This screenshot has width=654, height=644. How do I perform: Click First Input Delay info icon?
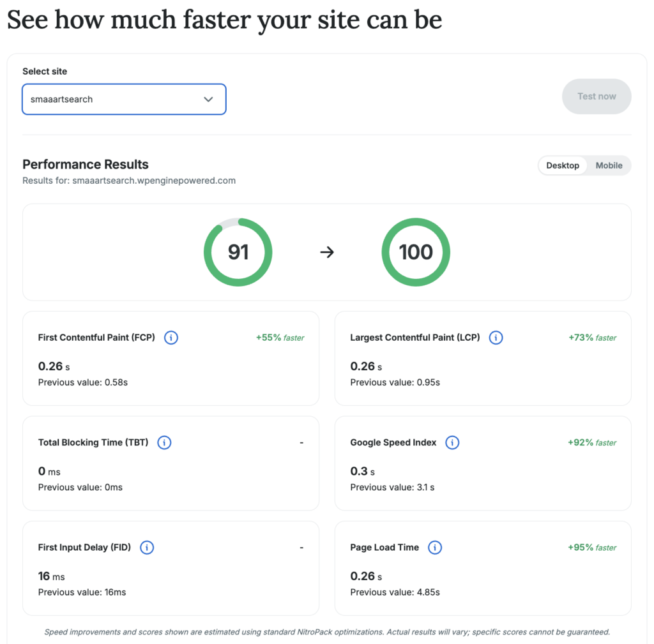click(146, 548)
